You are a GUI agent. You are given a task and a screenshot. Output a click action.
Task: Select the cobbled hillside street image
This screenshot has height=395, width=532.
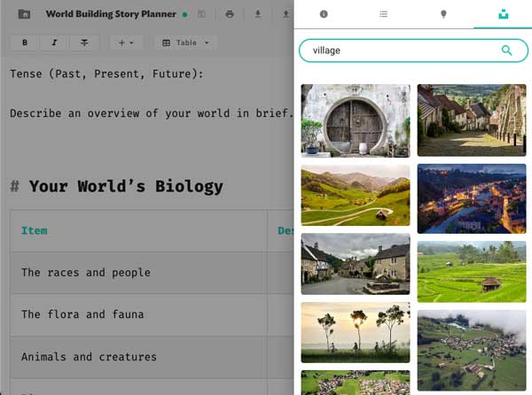coord(472,120)
